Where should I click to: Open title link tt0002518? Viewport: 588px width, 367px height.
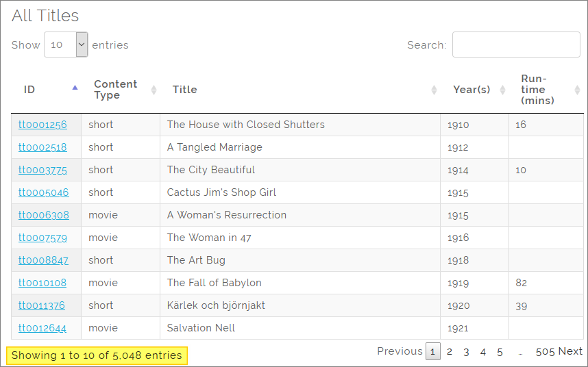[42, 147]
